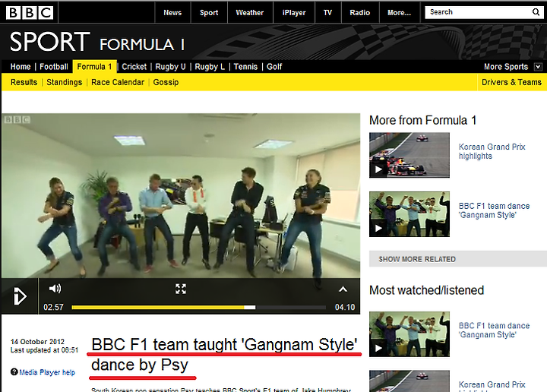Go to the sport Home tab
Viewport: 547px width, 392px height.
tap(21, 67)
